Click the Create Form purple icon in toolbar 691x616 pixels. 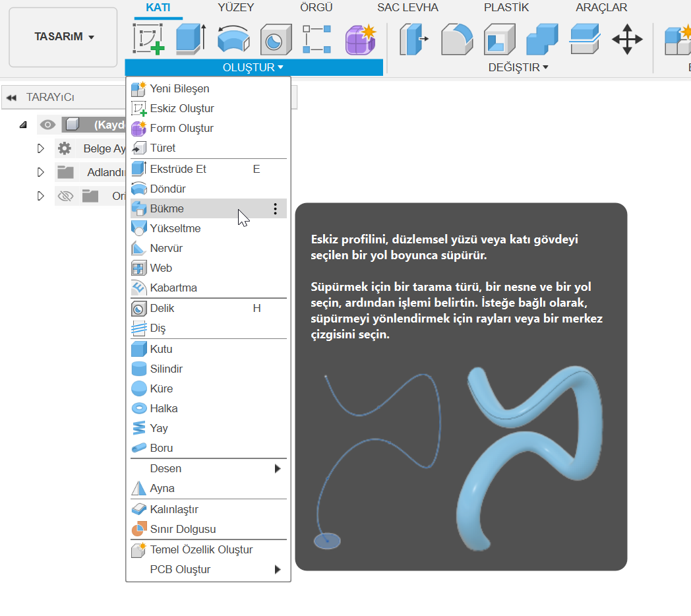point(360,39)
